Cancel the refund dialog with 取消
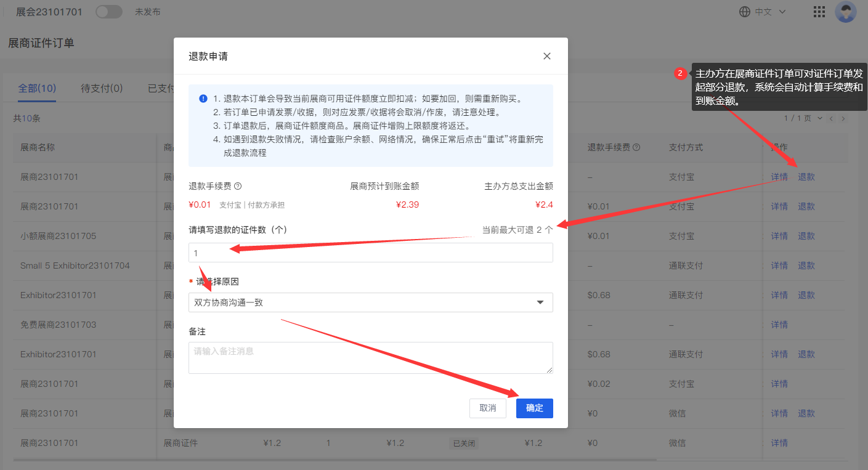Screen dimensions: 868x470 (487, 408)
